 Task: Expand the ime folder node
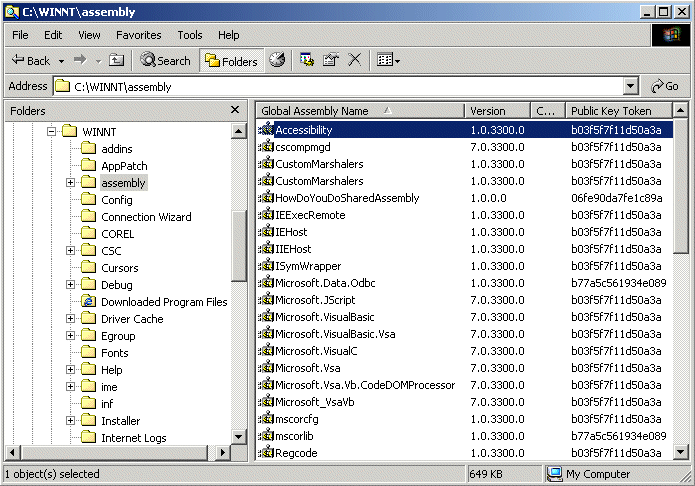pyautogui.click(x=70, y=386)
